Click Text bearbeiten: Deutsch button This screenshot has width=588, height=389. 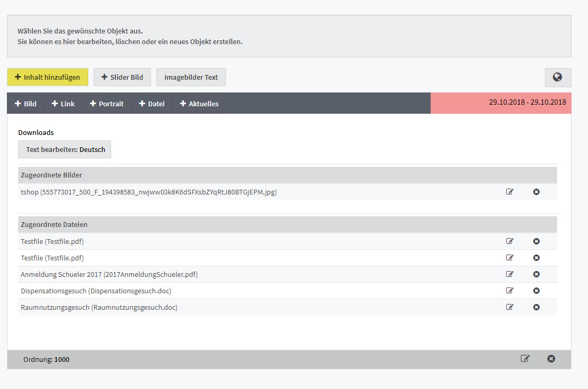[x=64, y=149]
